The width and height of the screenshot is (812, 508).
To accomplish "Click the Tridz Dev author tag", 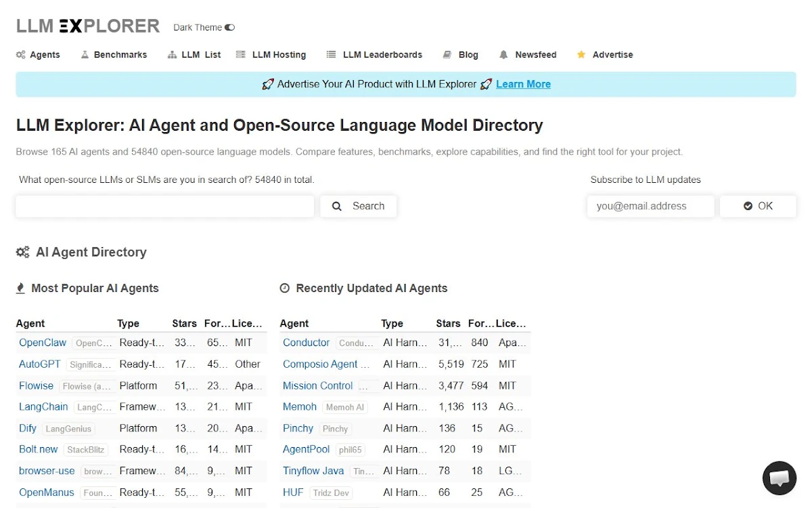I will tap(331, 493).
